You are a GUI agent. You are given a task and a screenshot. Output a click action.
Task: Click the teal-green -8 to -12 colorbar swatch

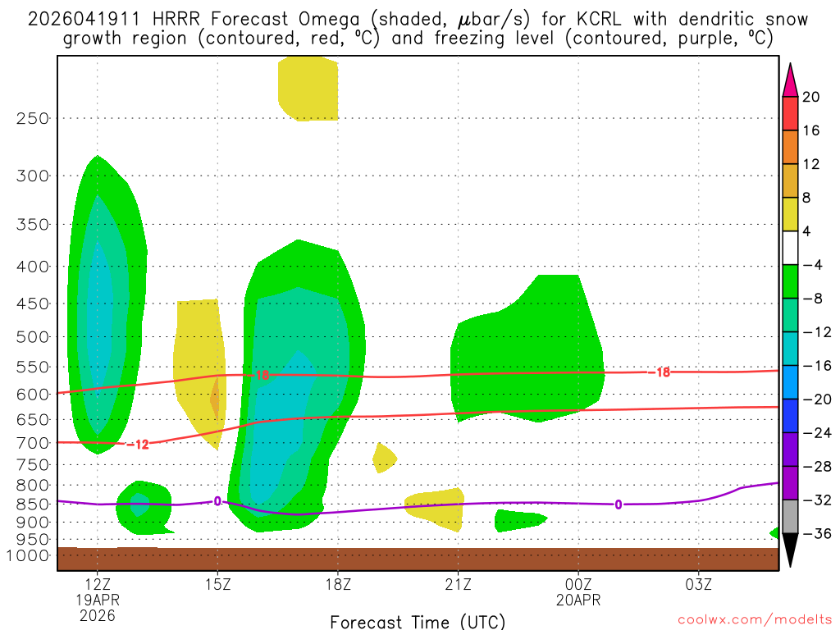790,315
